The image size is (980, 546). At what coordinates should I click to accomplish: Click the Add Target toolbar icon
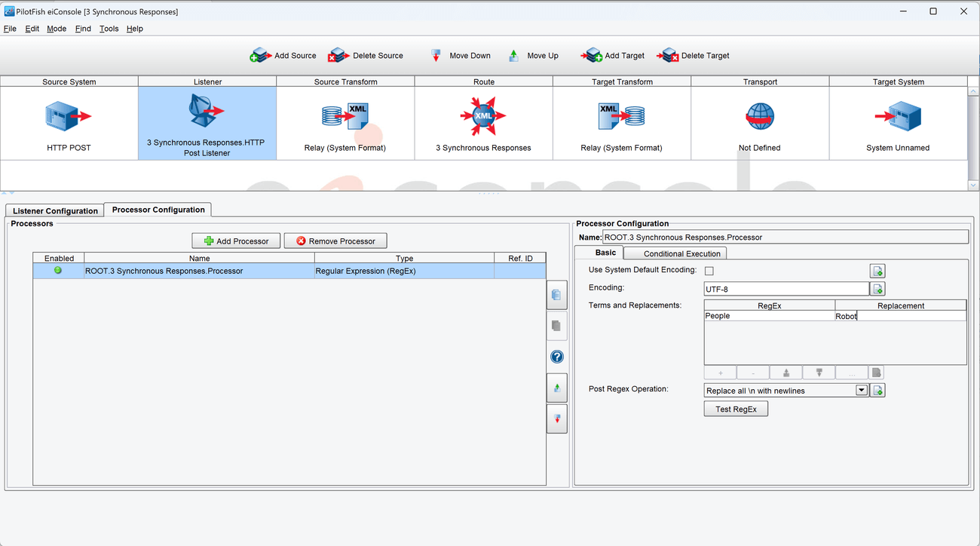tap(591, 55)
